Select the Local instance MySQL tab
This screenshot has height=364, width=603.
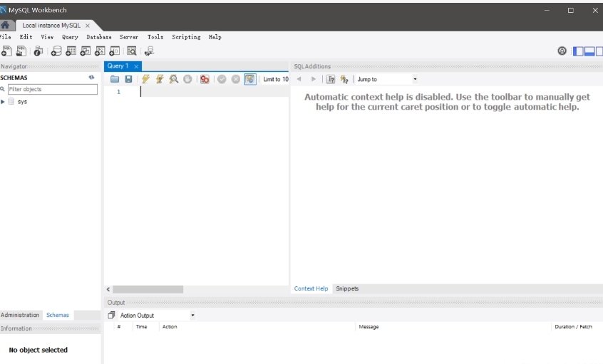[51, 26]
